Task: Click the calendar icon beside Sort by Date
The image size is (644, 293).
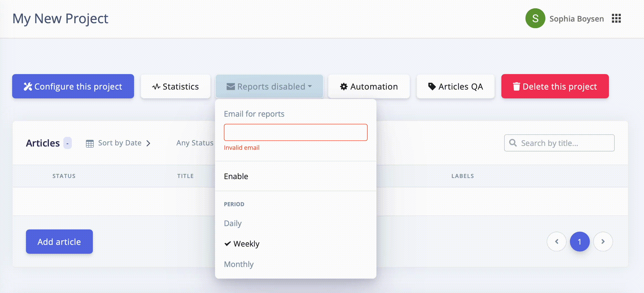Action: coord(90,143)
